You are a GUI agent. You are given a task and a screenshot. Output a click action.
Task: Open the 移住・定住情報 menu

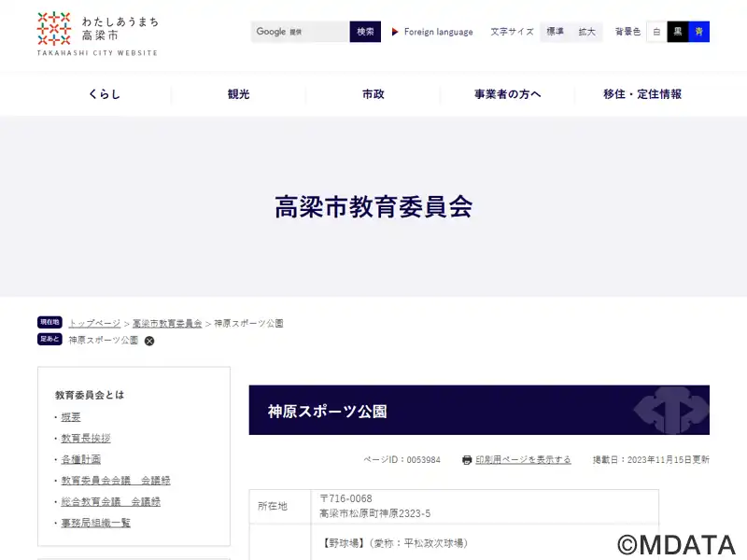click(642, 94)
